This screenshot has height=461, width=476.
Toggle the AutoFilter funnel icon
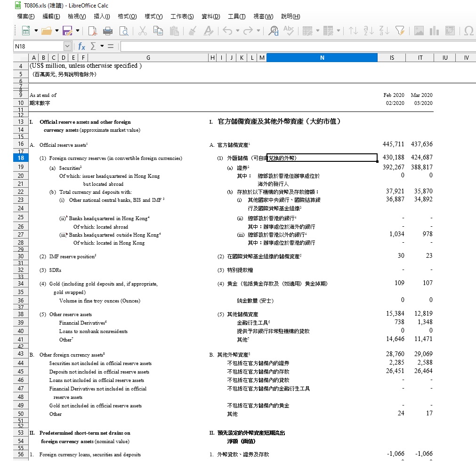point(400,31)
